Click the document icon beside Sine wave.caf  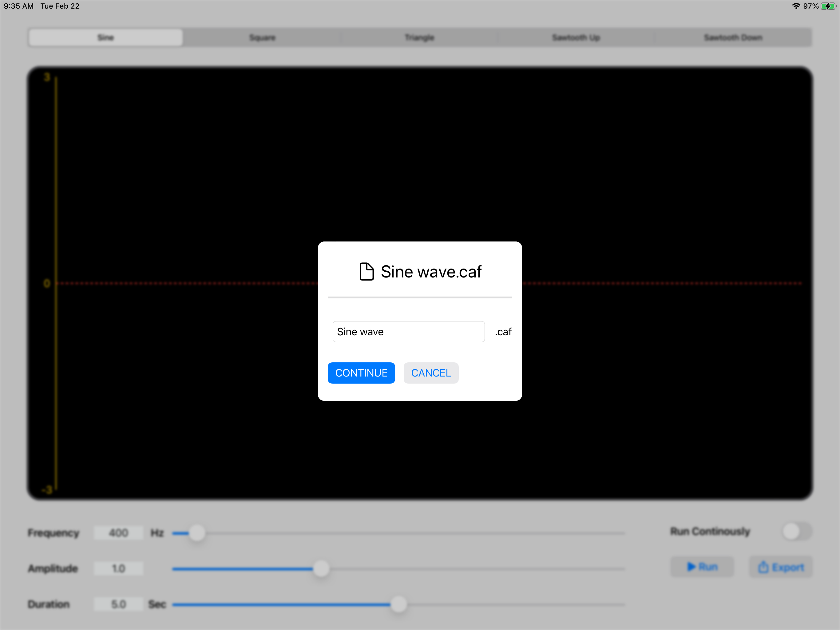click(367, 272)
